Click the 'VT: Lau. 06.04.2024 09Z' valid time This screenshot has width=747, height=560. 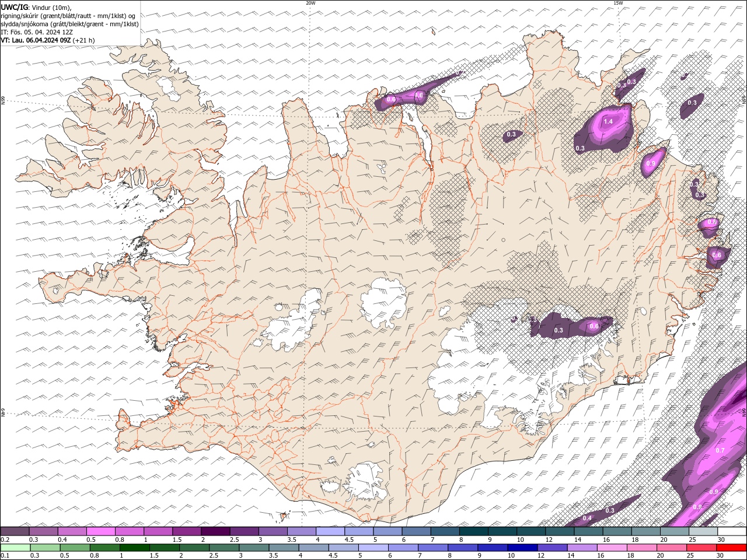coord(36,40)
